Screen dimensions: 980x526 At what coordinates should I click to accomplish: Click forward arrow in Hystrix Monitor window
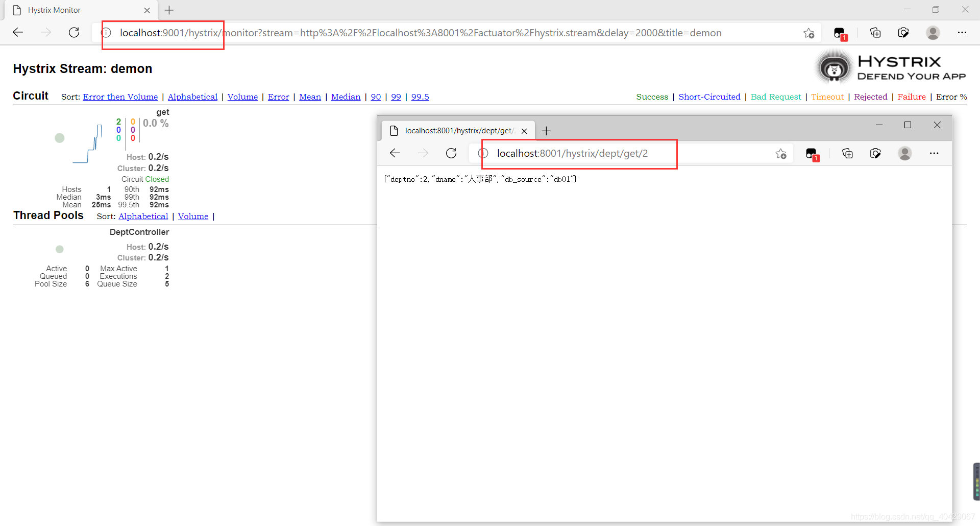click(x=46, y=33)
